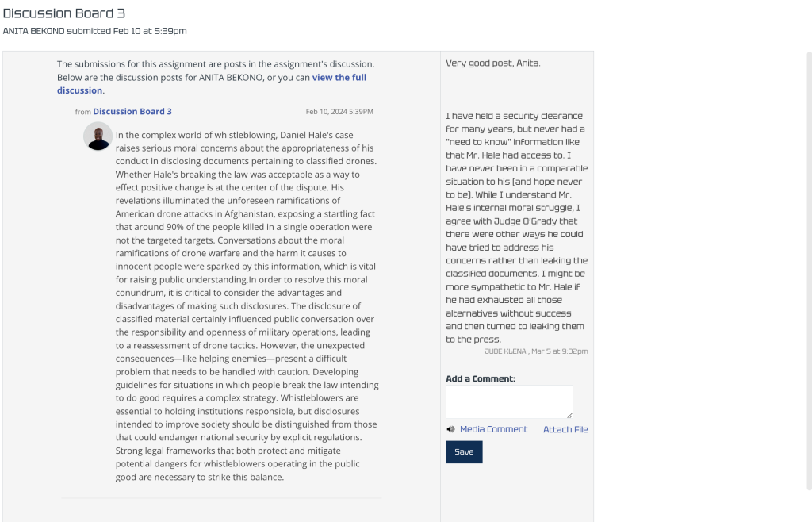Focus the Add a Comment text box

(x=509, y=401)
